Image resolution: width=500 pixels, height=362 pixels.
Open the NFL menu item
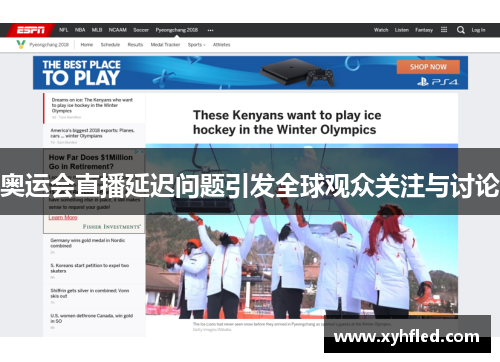pos(63,30)
